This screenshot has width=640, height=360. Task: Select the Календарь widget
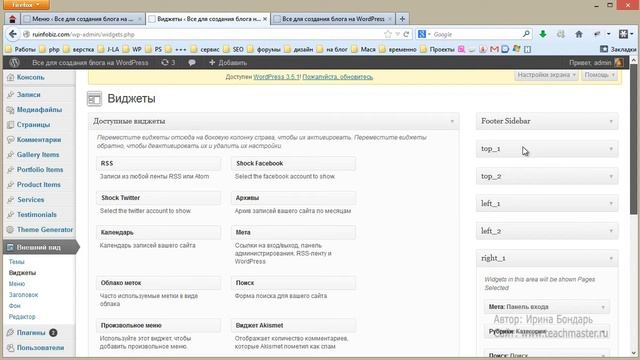(159, 232)
